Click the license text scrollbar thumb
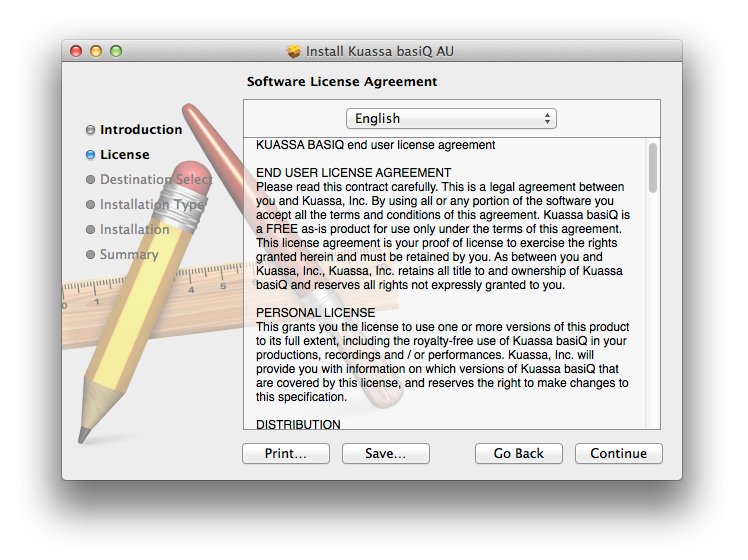The image size is (748, 560). click(653, 168)
